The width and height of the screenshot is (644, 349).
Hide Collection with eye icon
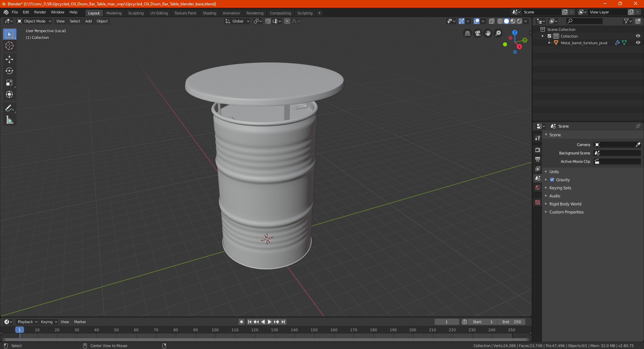(x=638, y=36)
